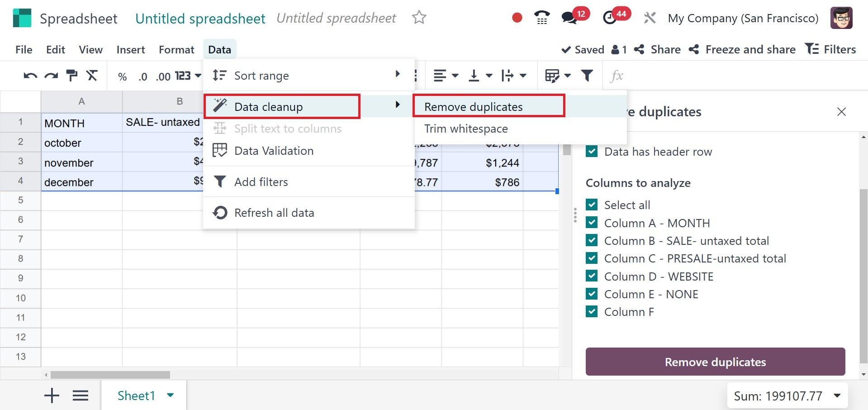Click the clear formatting icon
This screenshot has height=410, width=868.
tap(92, 76)
